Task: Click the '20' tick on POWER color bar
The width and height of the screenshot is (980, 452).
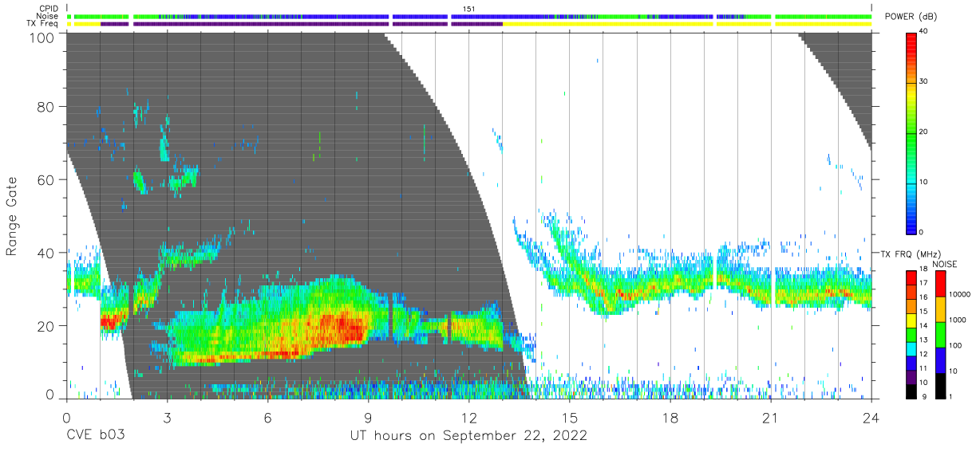Action: pos(924,132)
